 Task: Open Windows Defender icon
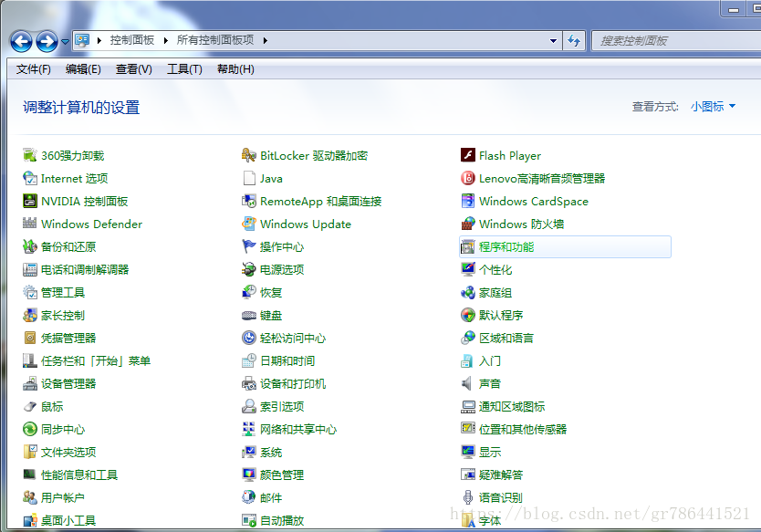click(30, 224)
